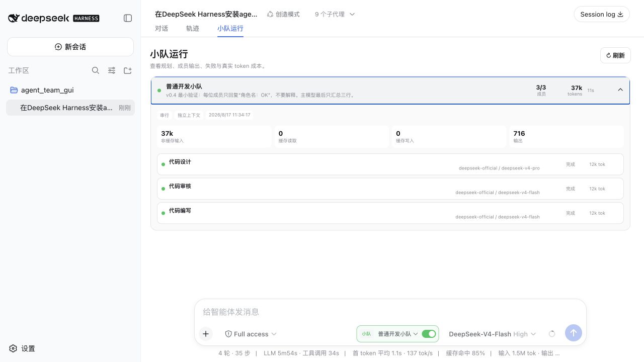Click the 缓存命中 85% status entry
Image resolution: width=644 pixels, height=362 pixels.
point(465,353)
